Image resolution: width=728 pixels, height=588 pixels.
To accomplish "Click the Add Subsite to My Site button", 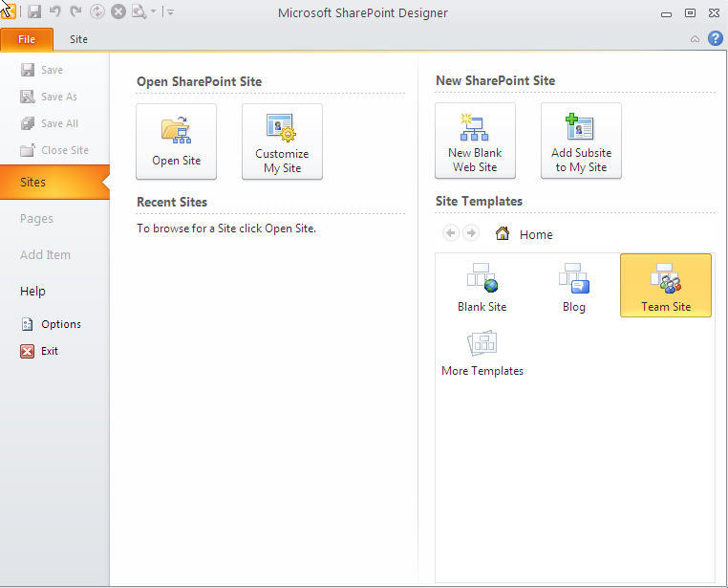I will point(581,141).
